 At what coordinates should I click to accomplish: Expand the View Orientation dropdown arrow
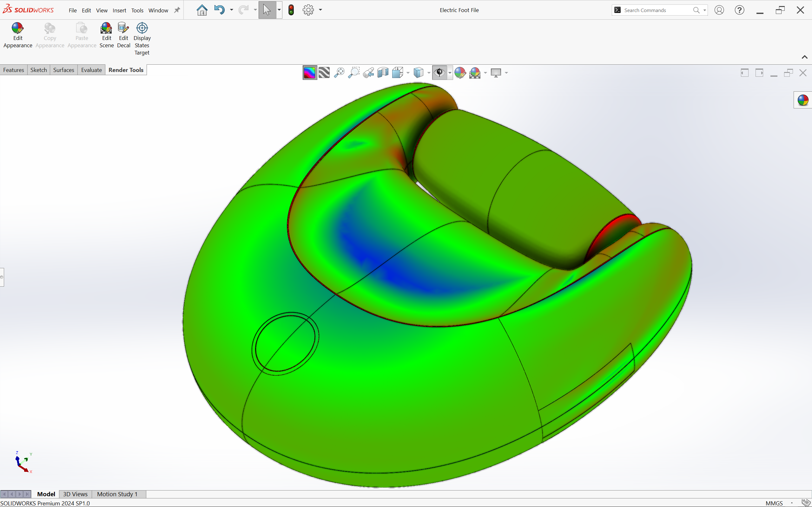coord(408,73)
